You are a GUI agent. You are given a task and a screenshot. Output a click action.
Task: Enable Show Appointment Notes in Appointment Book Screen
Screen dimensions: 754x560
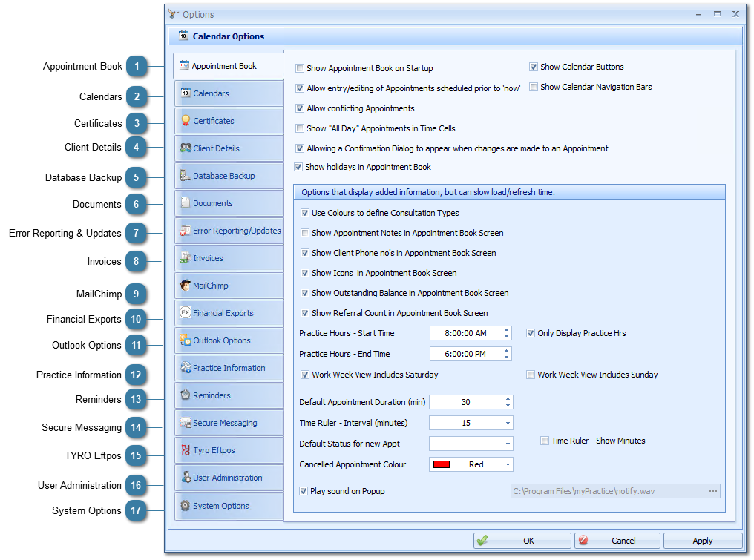[304, 233]
